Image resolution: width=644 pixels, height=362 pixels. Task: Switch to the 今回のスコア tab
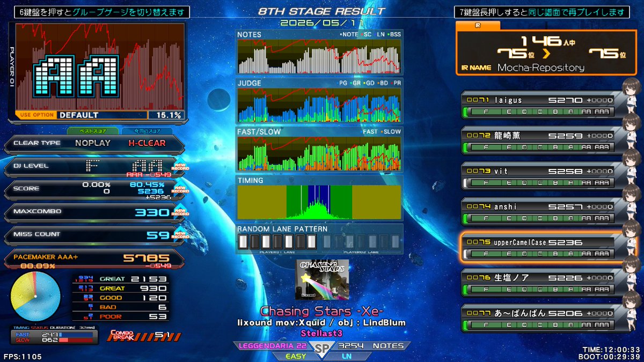[146, 131]
